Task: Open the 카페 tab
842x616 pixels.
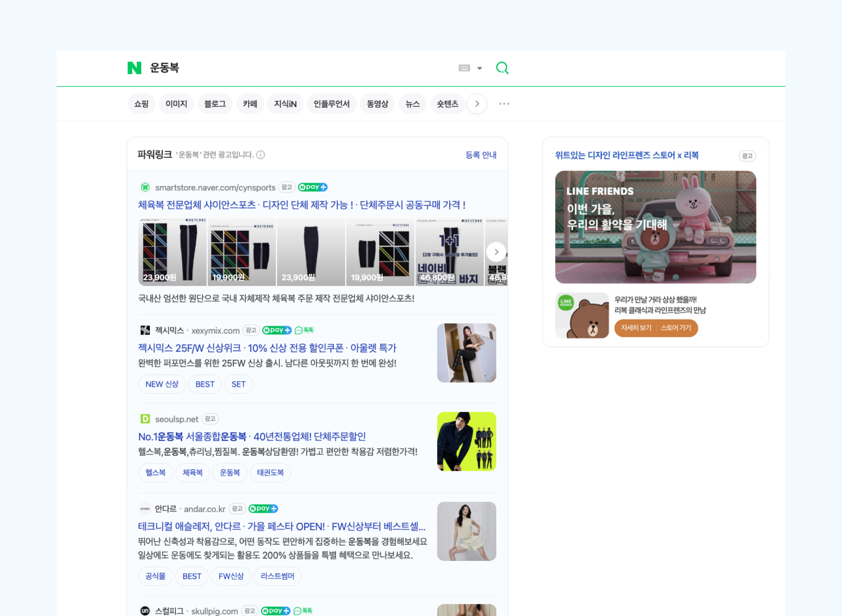Action: 250,104
